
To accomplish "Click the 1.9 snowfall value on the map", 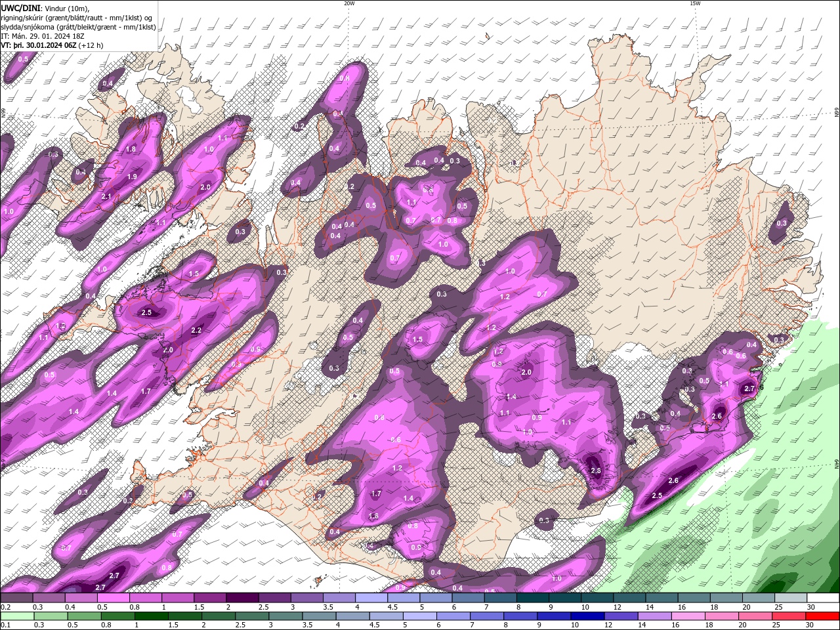I will click(x=132, y=177).
